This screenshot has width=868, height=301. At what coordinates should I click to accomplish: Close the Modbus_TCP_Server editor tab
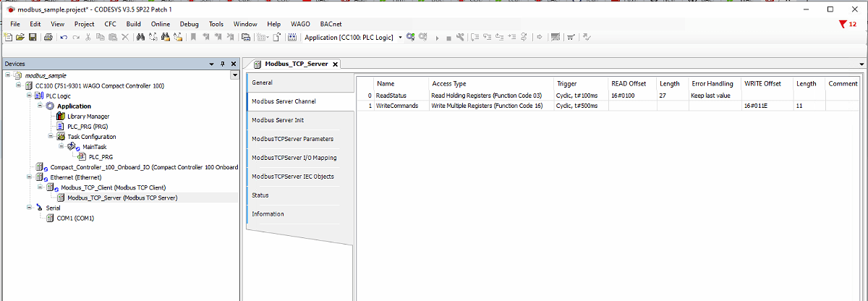[x=335, y=64]
